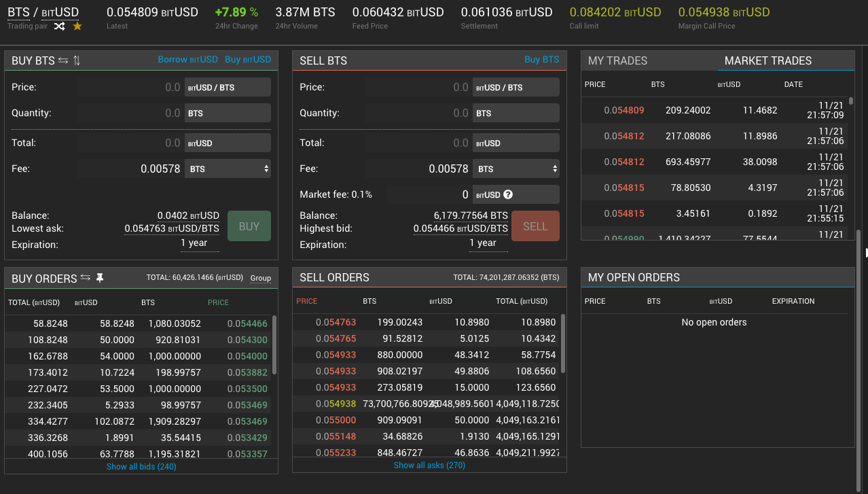Click the 0.061036 bitUSD Settlement value
The image size is (868, 494).
tap(507, 12)
